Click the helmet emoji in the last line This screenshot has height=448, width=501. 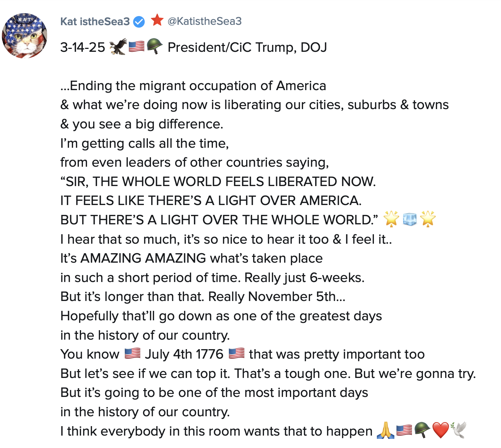tap(422, 430)
